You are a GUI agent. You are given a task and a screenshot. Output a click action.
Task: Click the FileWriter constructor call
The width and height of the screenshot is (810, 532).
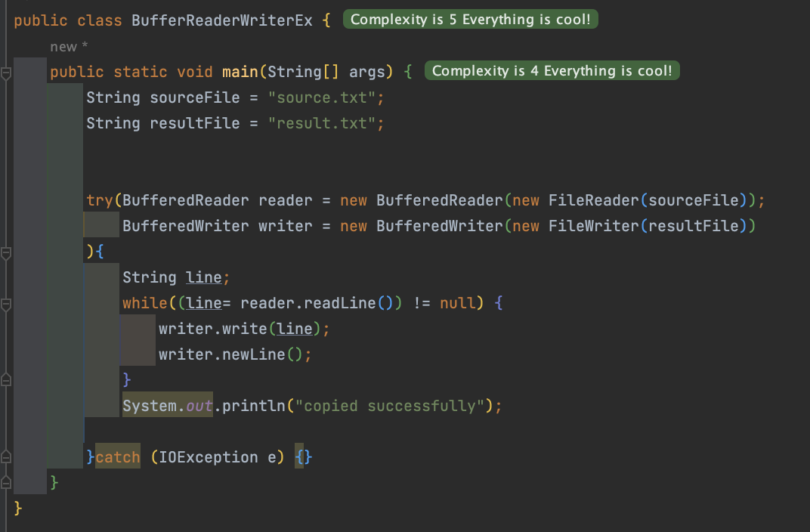(x=594, y=226)
